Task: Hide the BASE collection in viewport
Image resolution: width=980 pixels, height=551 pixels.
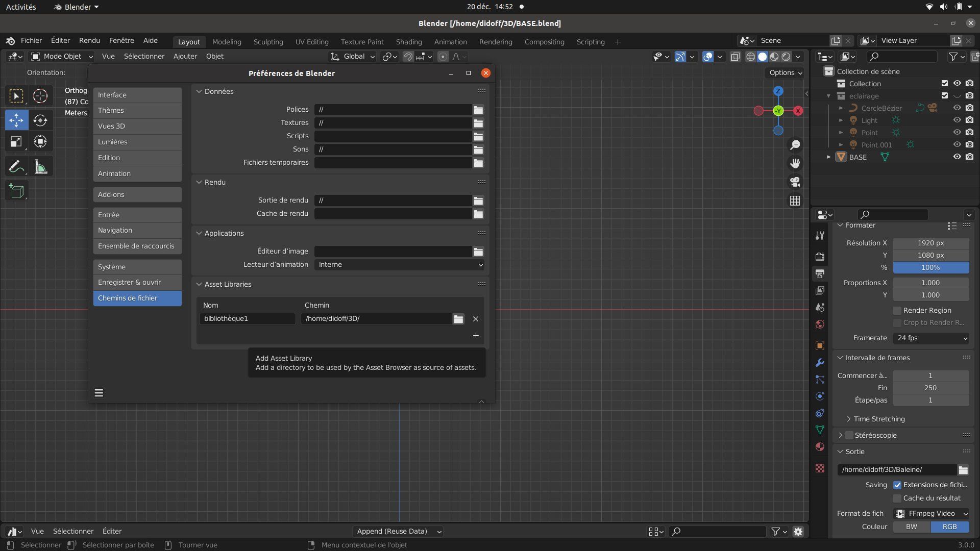Action: (957, 157)
